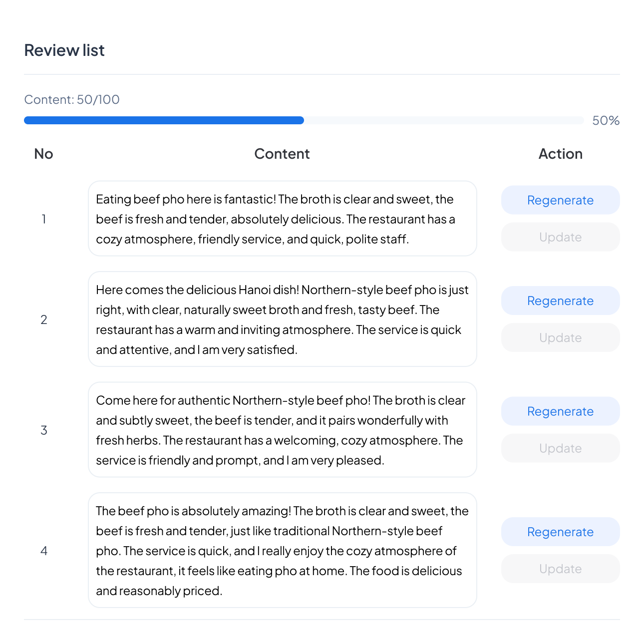Click the 'Content' column header
The height and width of the screenshot is (644, 644).
pos(282,154)
